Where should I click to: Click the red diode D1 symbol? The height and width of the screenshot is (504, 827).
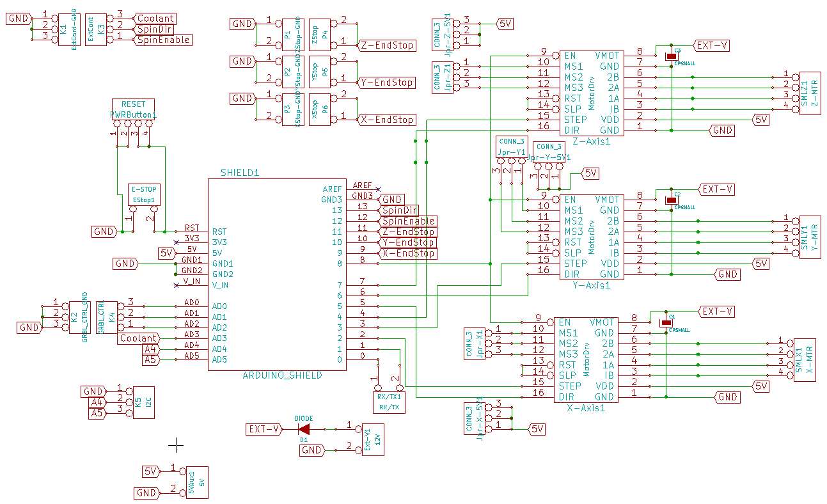coord(304,429)
